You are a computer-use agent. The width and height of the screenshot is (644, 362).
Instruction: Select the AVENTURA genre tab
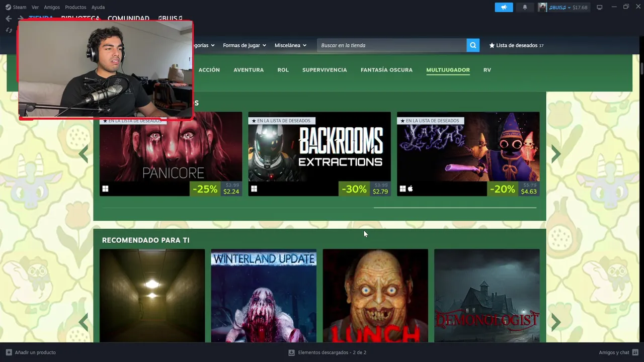tap(249, 70)
